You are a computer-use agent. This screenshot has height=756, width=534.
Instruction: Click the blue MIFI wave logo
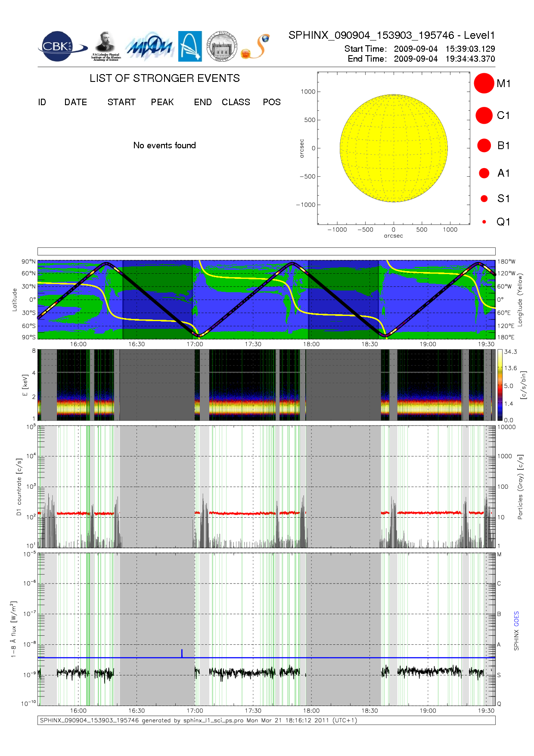click(x=149, y=47)
